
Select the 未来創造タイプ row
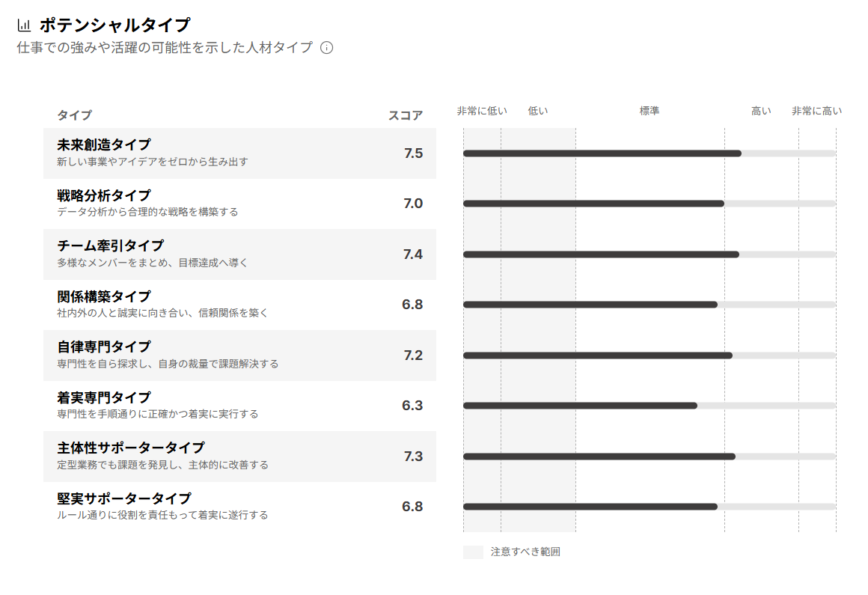(239, 153)
